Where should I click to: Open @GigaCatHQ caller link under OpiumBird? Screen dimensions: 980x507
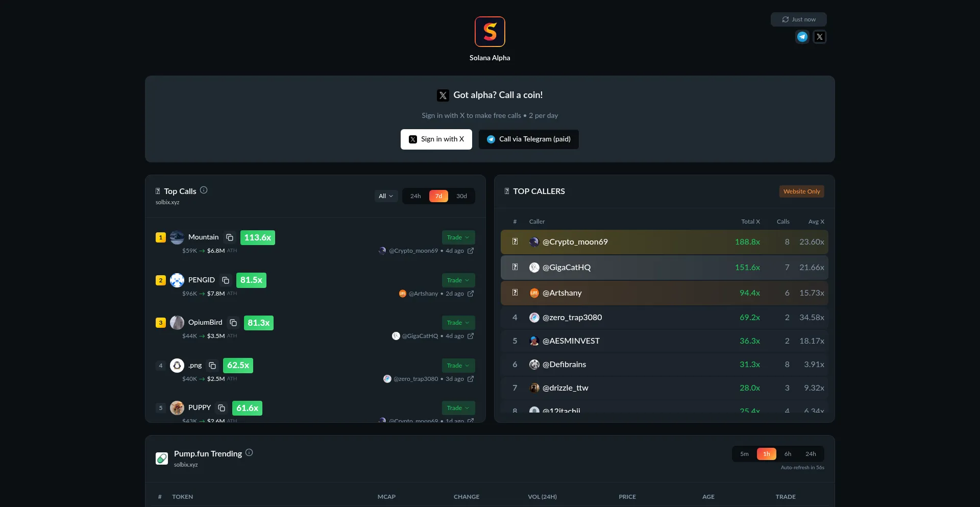pyautogui.click(x=420, y=336)
